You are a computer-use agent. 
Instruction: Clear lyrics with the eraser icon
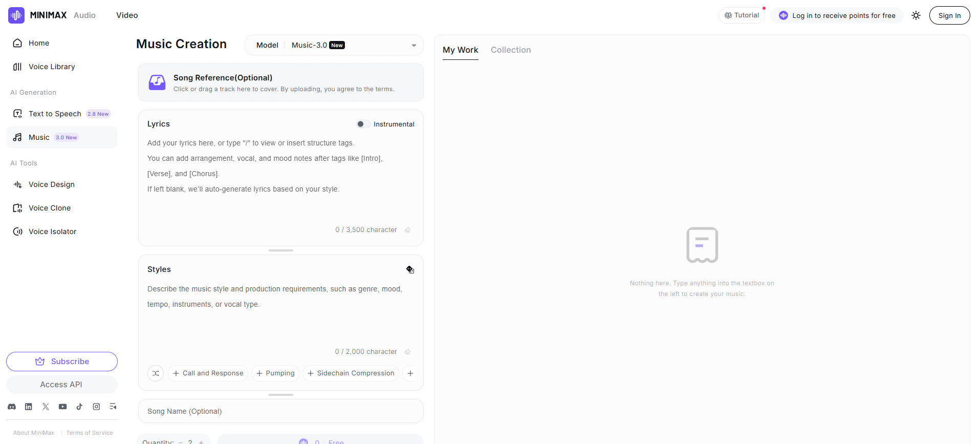pos(407,230)
